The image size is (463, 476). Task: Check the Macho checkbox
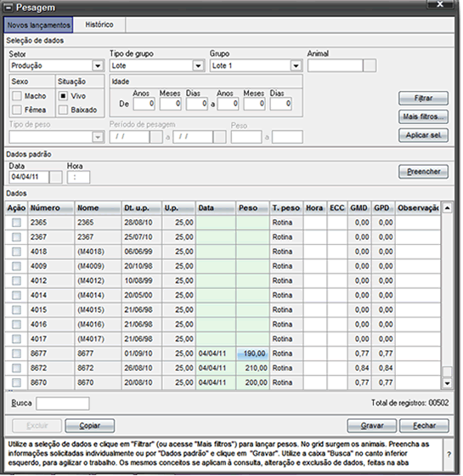[17, 96]
